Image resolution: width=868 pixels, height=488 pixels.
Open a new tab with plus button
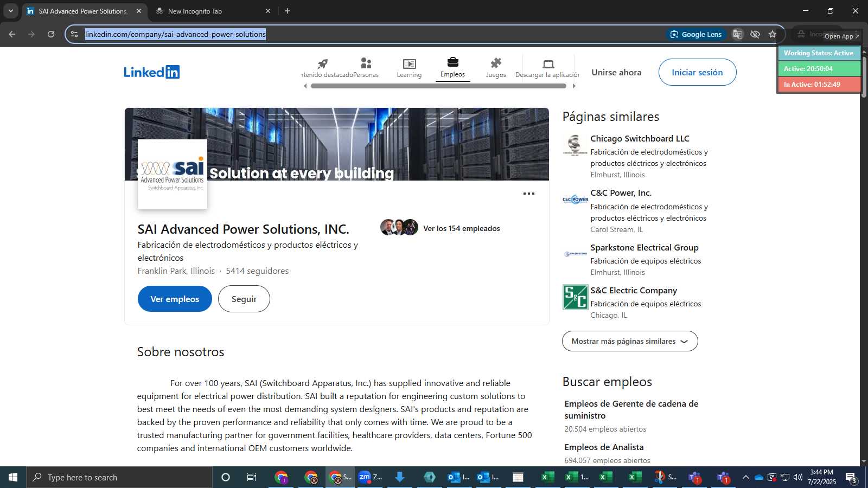click(288, 11)
